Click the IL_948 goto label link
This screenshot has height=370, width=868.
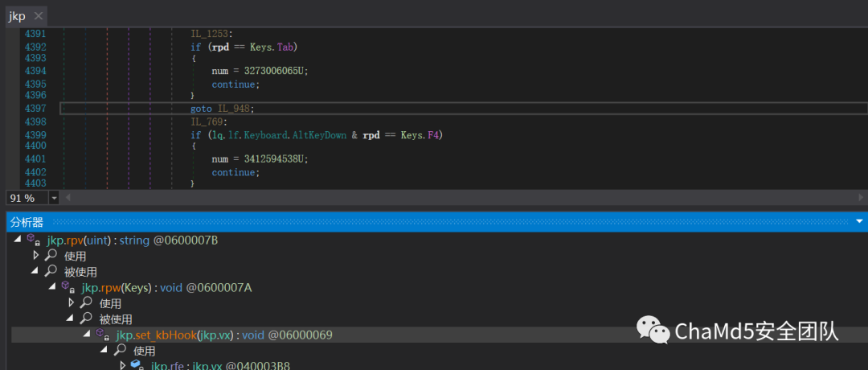click(x=235, y=109)
